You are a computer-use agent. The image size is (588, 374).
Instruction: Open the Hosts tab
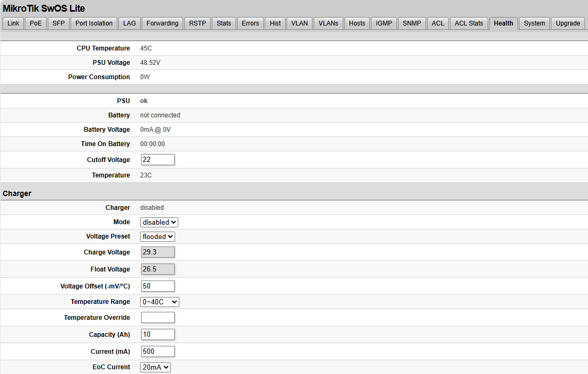pos(357,23)
